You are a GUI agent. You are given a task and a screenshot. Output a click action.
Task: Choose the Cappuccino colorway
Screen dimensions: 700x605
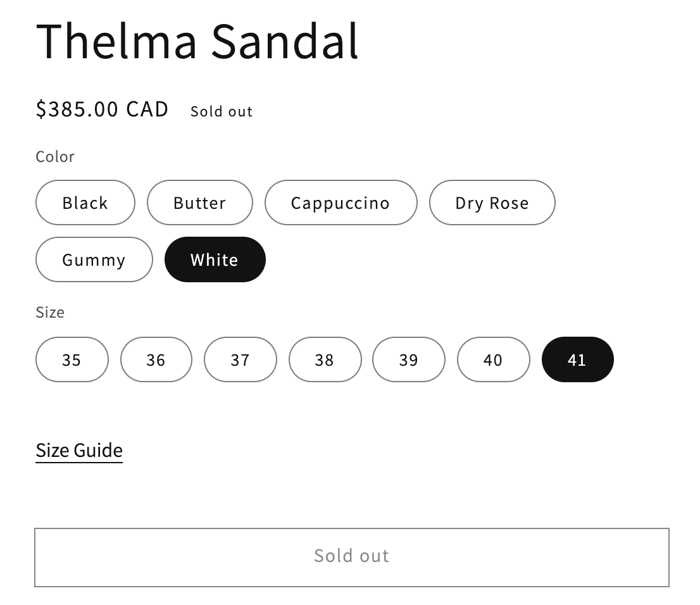pyautogui.click(x=341, y=203)
